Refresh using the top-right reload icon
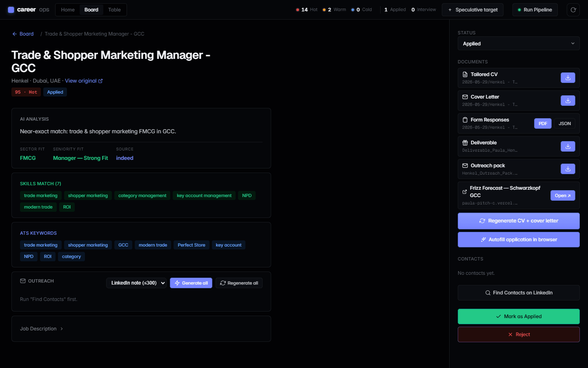The width and height of the screenshot is (588, 368). pyautogui.click(x=573, y=10)
